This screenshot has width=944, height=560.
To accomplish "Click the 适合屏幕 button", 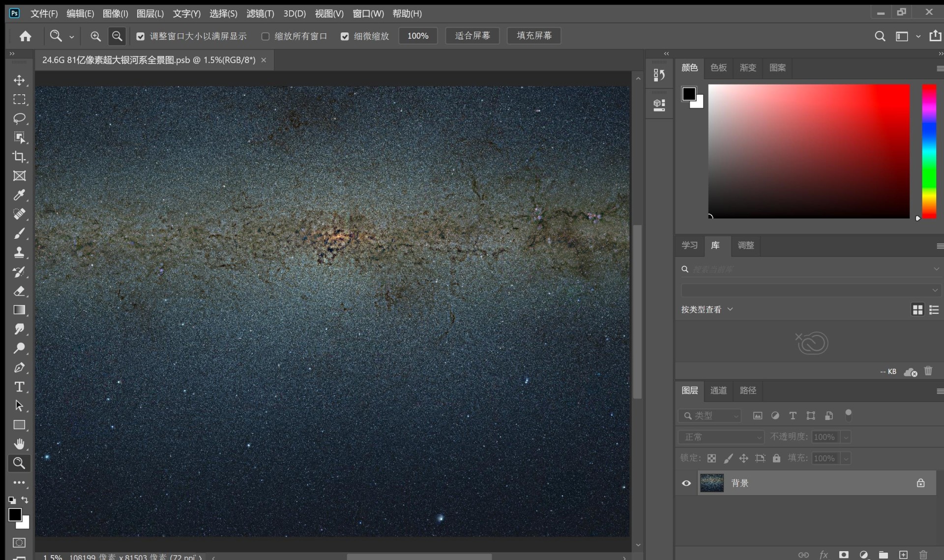I will (x=472, y=36).
